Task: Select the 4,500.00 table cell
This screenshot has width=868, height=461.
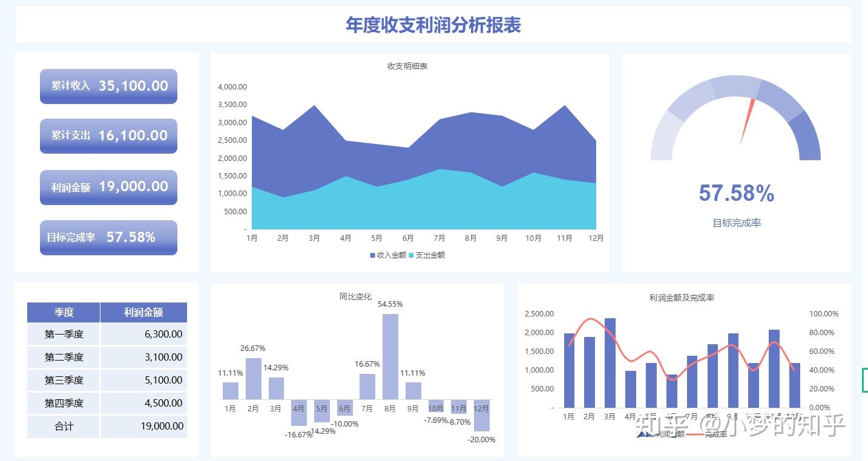Action: pos(143,403)
